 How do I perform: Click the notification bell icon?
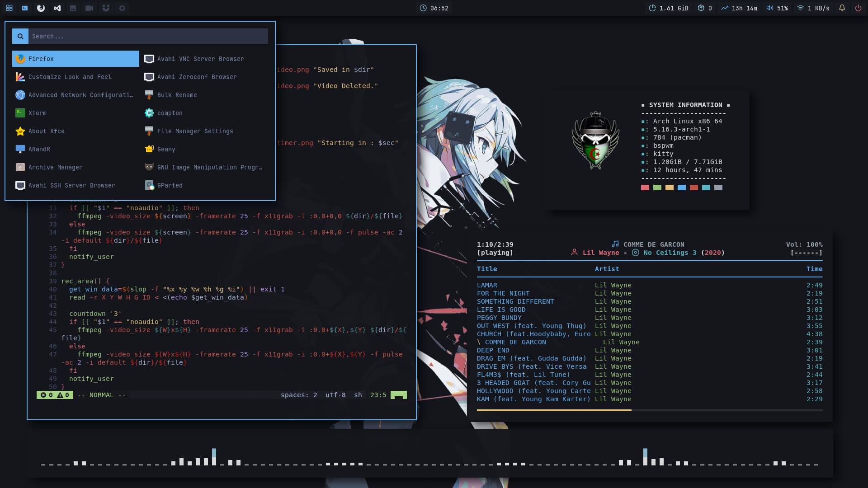click(x=842, y=8)
